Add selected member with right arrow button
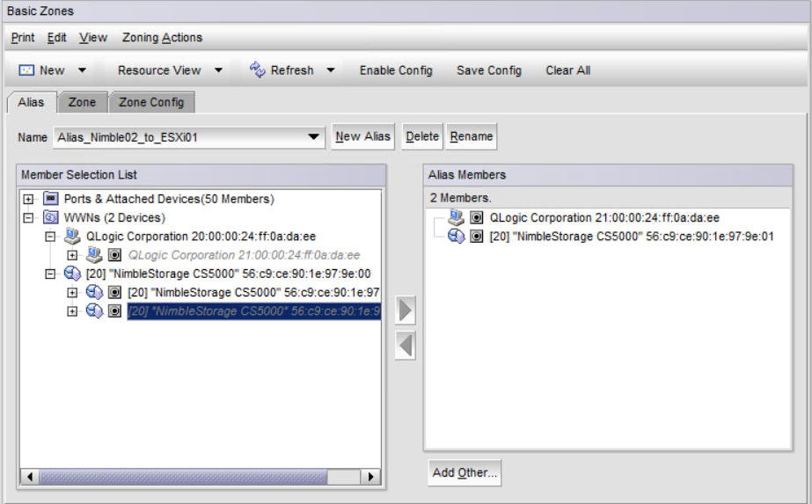 [x=406, y=310]
